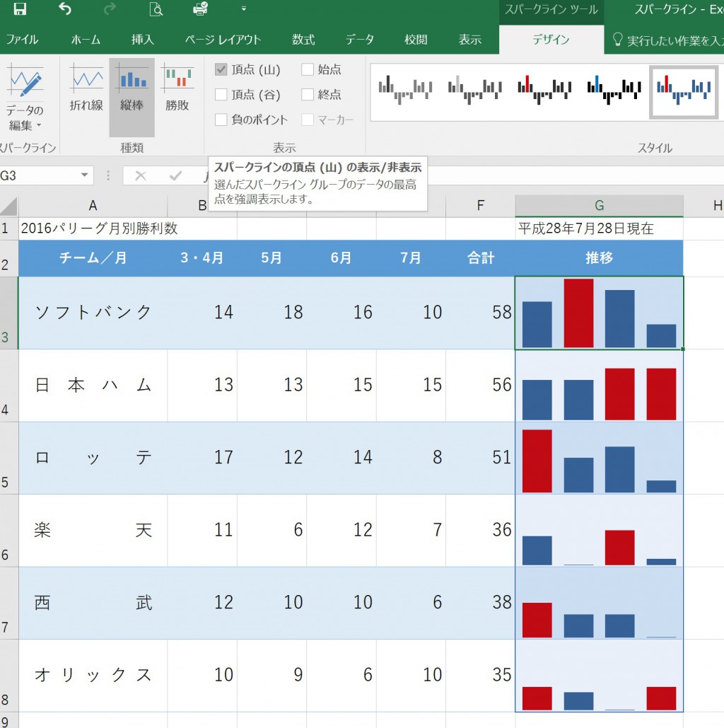Switch to the 挿入 tab
The image size is (724, 728).
[143, 40]
